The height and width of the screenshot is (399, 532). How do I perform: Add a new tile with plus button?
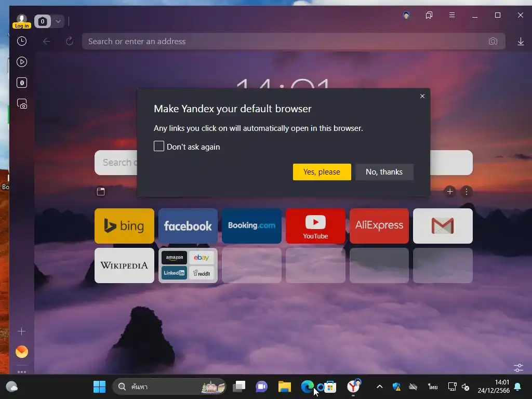(x=450, y=192)
